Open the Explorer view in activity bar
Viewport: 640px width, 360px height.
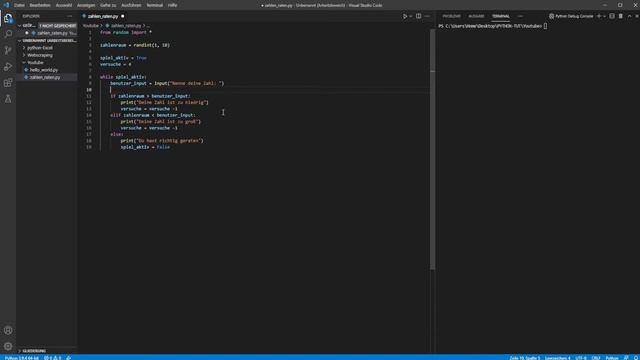[8, 18]
